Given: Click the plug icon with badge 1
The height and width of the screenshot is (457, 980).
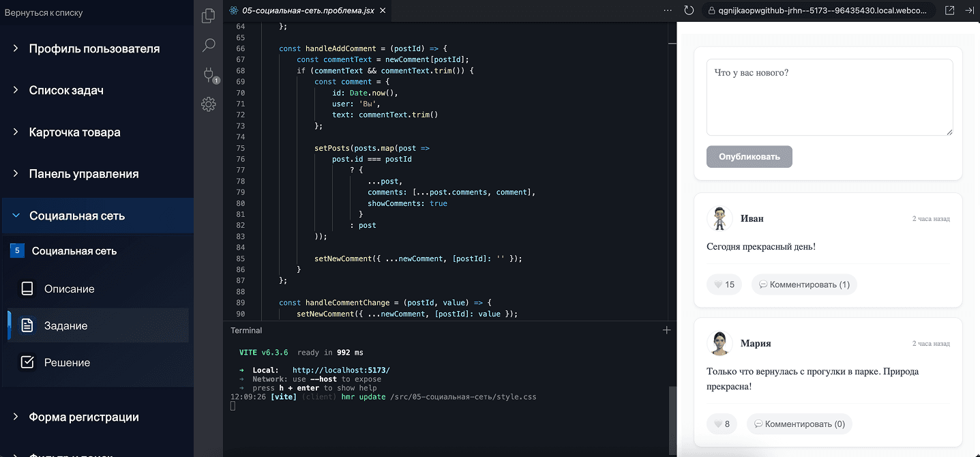Looking at the screenshot, I should coord(209,75).
